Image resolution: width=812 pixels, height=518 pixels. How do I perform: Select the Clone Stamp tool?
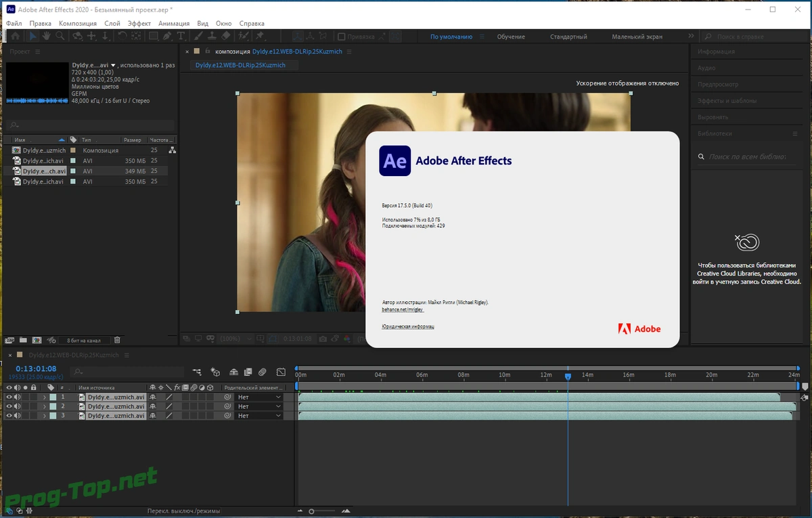point(212,36)
